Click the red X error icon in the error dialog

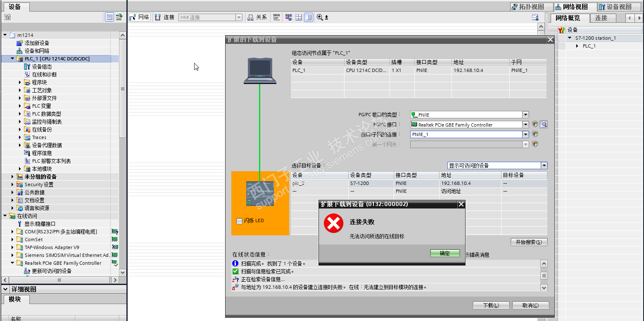pos(333,224)
